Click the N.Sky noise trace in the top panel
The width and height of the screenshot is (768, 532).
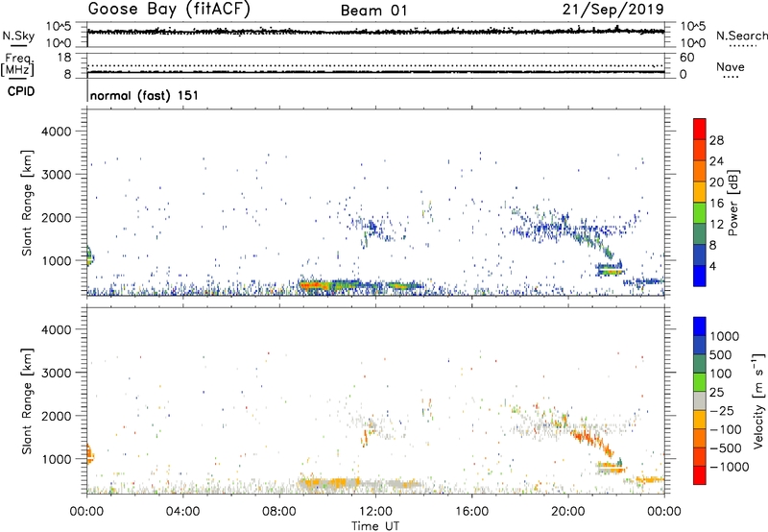click(x=375, y=32)
